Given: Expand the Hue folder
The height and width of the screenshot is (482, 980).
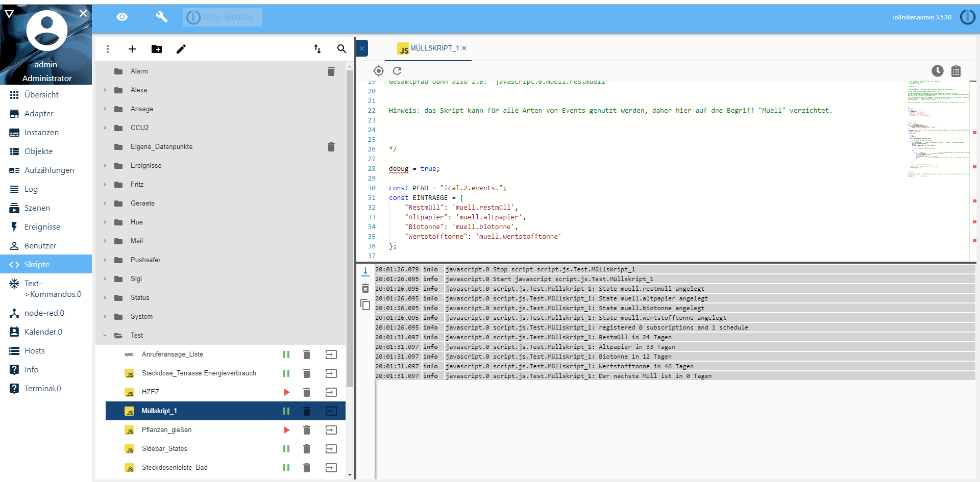Looking at the screenshot, I should pyautogui.click(x=105, y=222).
